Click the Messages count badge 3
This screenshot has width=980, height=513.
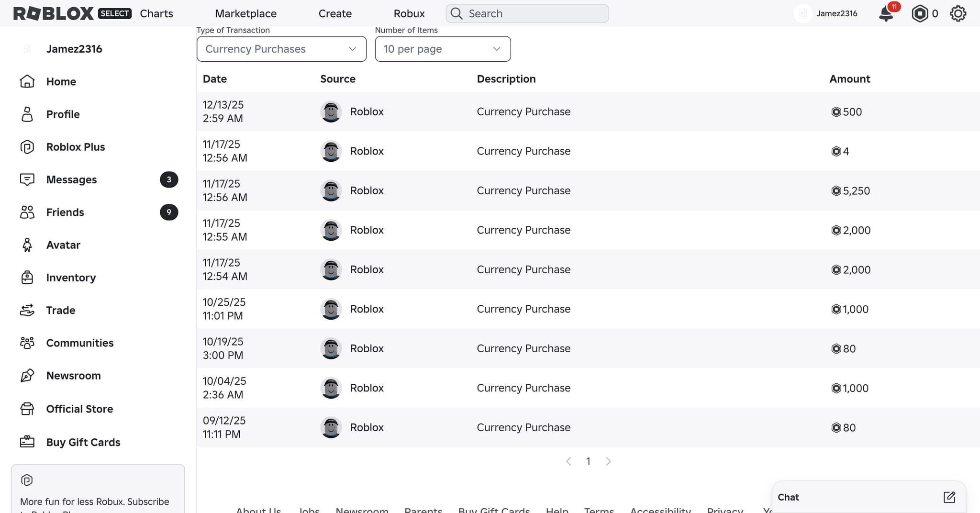click(169, 179)
